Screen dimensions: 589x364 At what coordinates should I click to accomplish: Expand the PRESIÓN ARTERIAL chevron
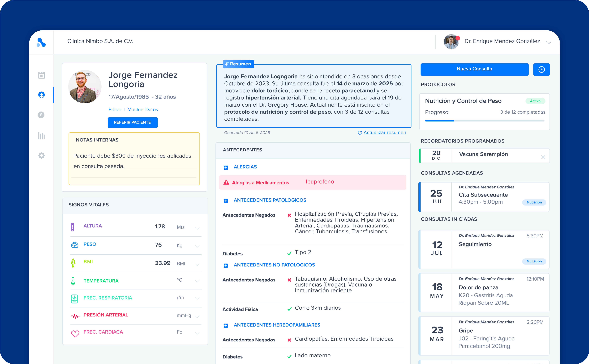pos(197,316)
